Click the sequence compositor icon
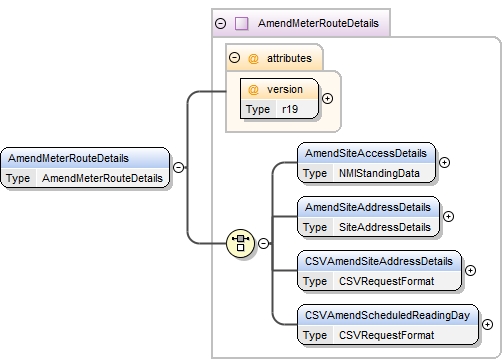The height and width of the screenshot is (360, 503). tap(240, 243)
